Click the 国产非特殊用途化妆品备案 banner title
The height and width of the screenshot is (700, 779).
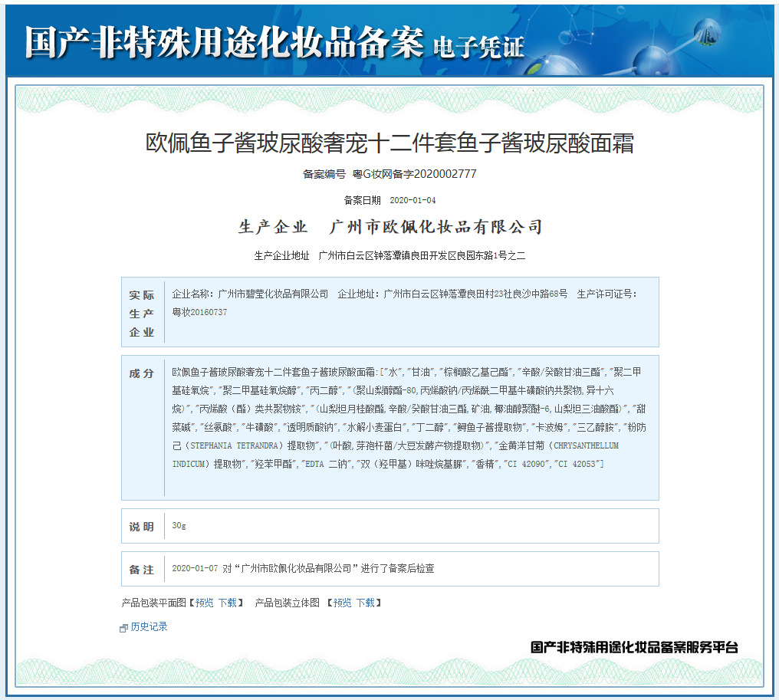click(223, 41)
